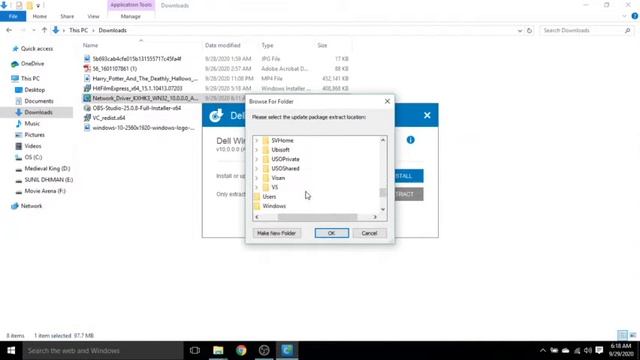Select the HitFilmExpress installer file
The width and height of the screenshot is (640, 360).
137,88
